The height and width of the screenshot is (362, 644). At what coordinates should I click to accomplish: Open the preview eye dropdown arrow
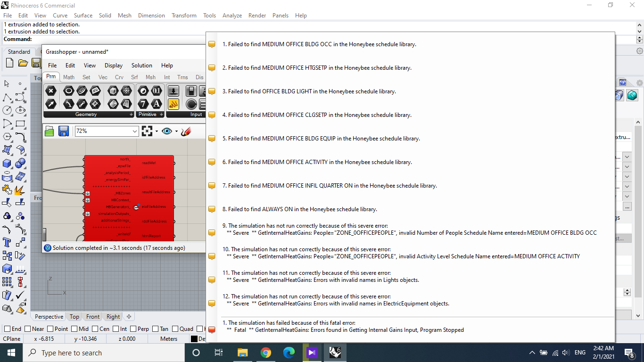point(176,132)
